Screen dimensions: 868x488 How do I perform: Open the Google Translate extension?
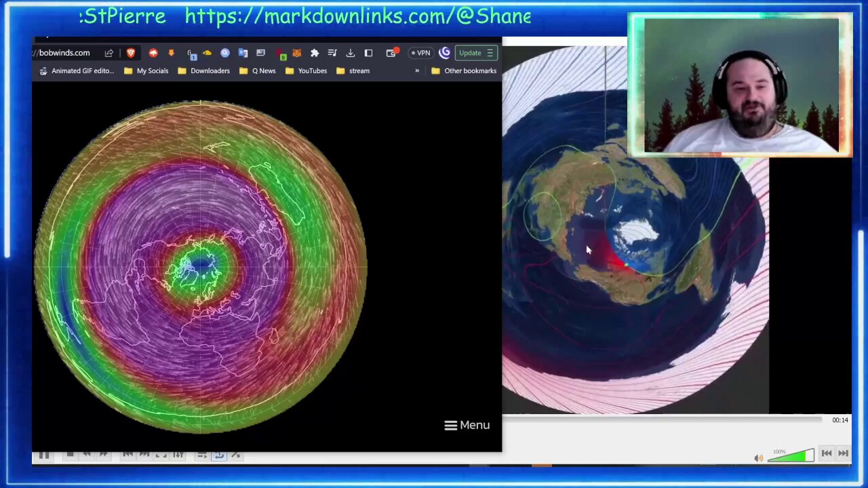point(243,53)
